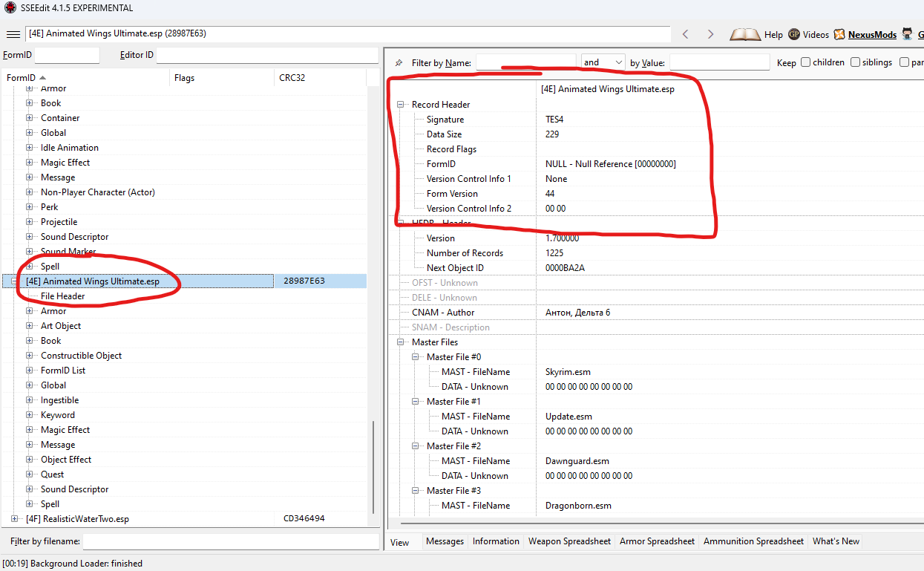Expand the FormID List group

click(x=30, y=371)
